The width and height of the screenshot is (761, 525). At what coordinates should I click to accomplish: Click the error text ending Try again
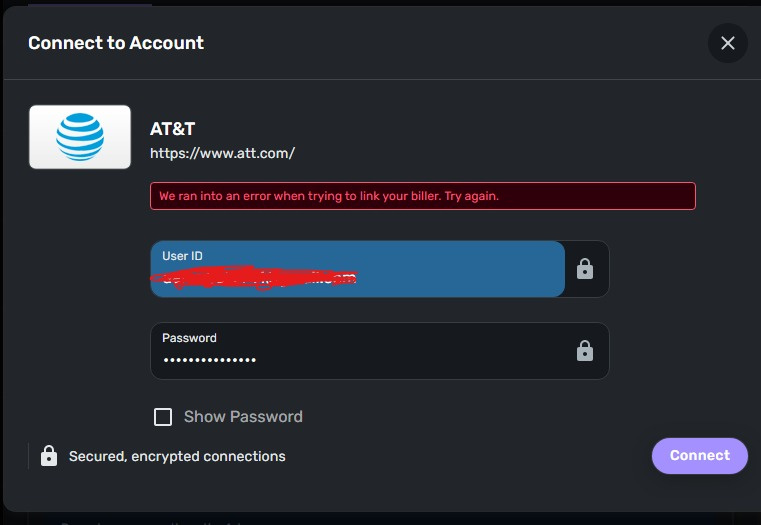pyautogui.click(x=329, y=196)
